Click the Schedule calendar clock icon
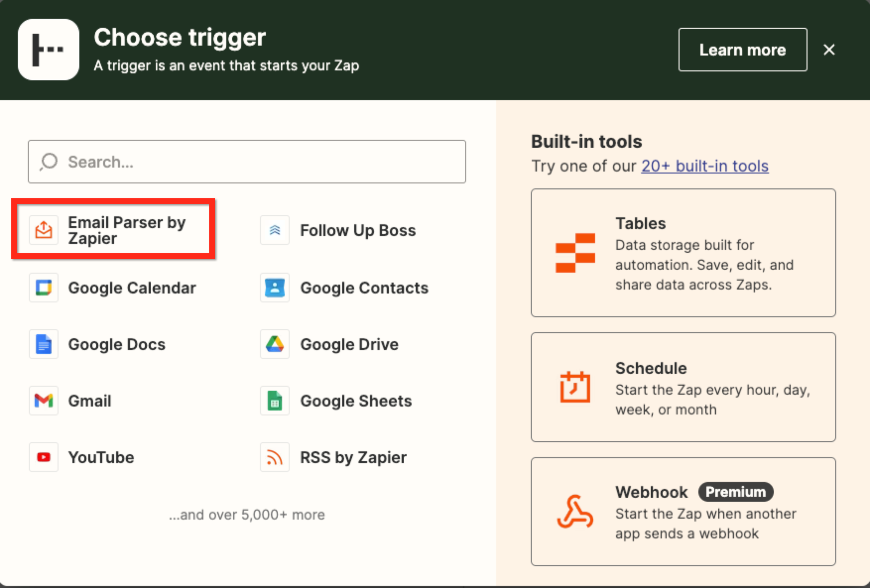 (x=575, y=387)
